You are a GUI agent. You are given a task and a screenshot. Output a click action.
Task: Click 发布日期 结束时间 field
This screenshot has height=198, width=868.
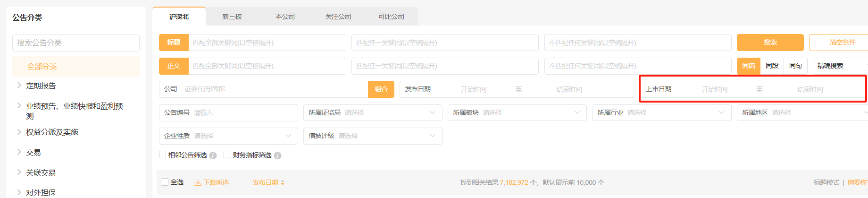569,89
